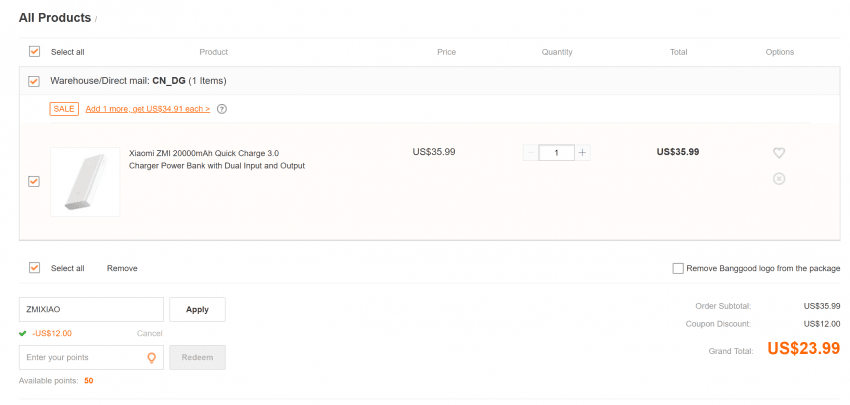The height and width of the screenshot is (405, 850).
Task: Open the sale help question mark icon
Action: pos(222,109)
